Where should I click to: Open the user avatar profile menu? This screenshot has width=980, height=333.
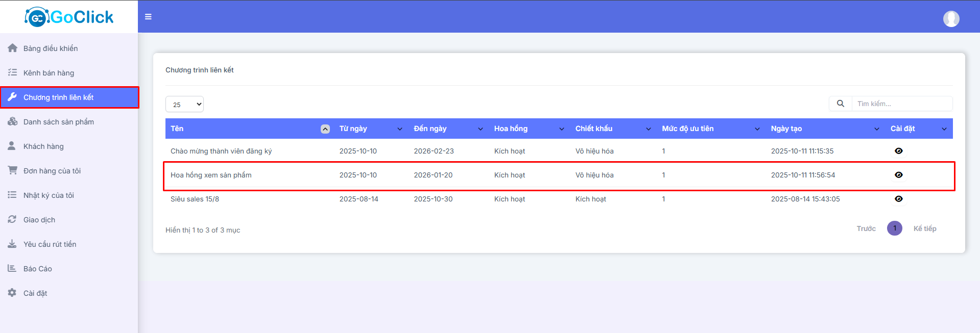[951, 19]
